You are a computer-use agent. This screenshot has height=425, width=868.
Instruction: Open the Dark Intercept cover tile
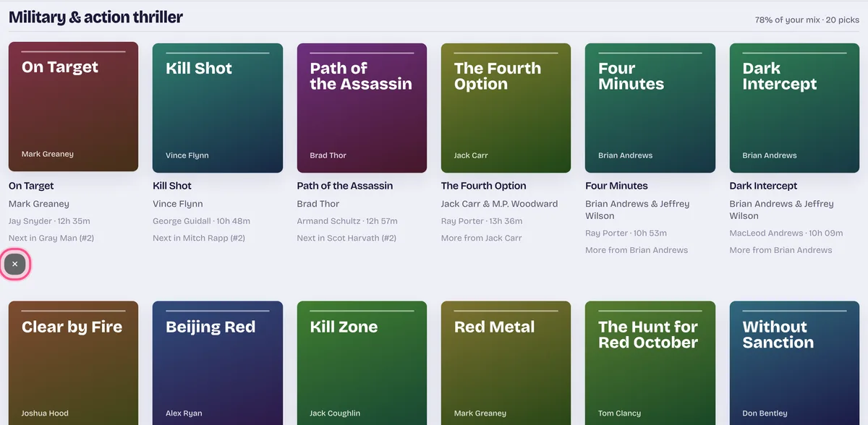pyautogui.click(x=794, y=108)
